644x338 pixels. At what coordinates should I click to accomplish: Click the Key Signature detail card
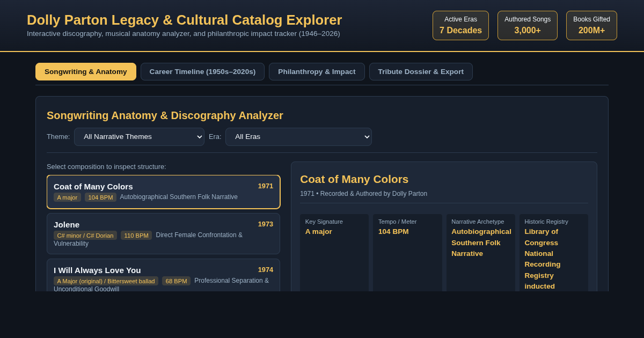(x=334, y=253)
